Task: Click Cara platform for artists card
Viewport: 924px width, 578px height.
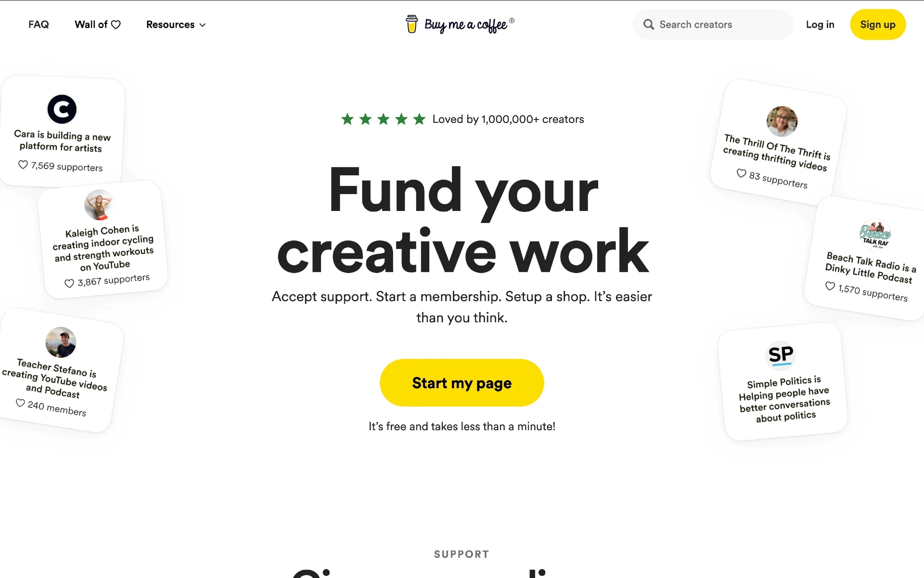Action: tap(61, 131)
